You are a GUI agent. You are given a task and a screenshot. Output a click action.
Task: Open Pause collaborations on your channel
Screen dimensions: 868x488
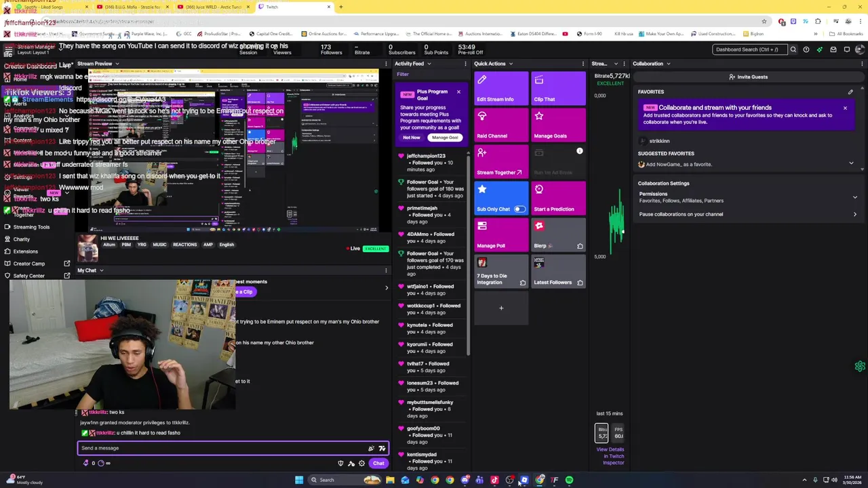click(748, 214)
